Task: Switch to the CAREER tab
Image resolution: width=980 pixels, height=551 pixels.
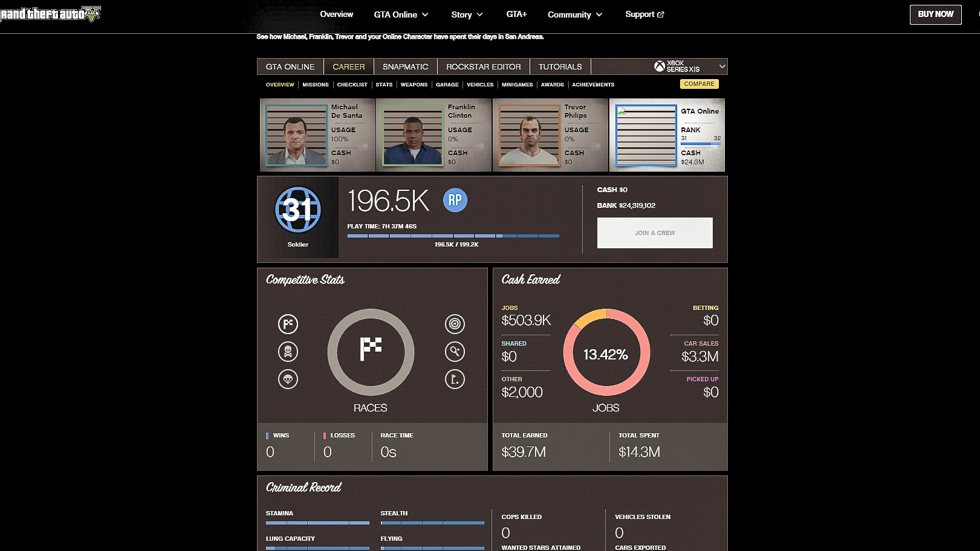Action: pos(349,66)
